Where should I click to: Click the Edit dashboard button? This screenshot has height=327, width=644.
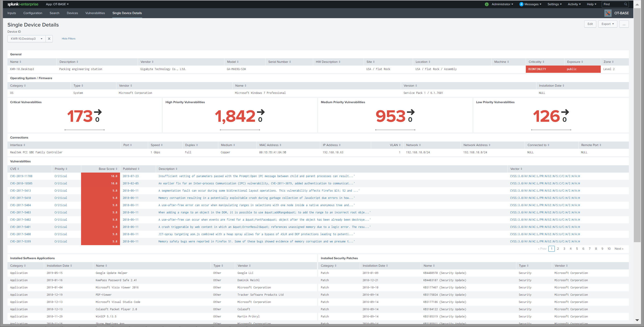point(590,24)
